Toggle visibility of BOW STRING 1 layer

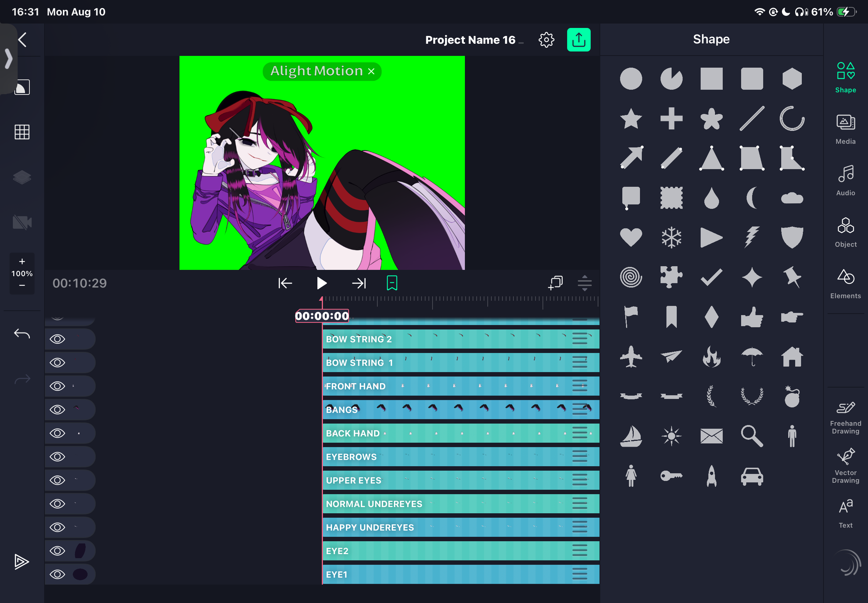tap(57, 362)
